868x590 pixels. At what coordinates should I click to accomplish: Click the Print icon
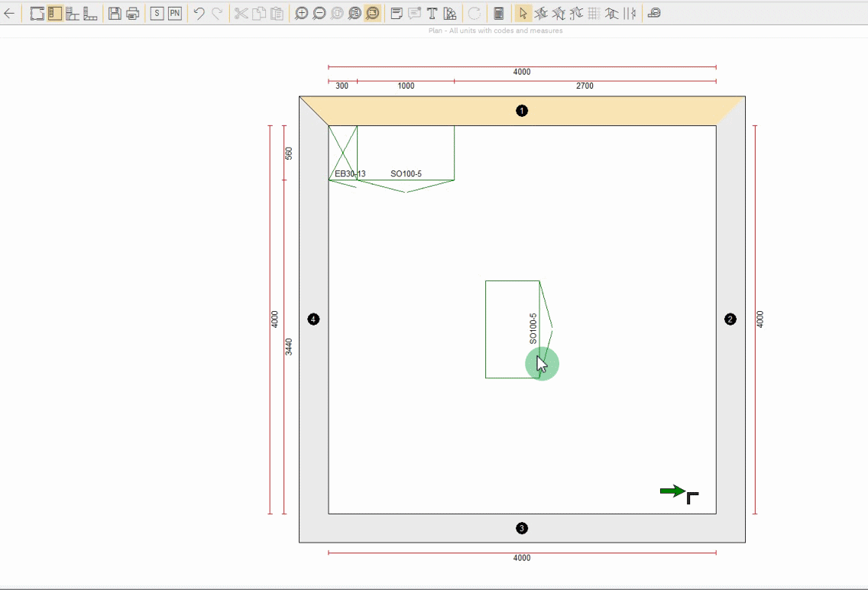[132, 13]
